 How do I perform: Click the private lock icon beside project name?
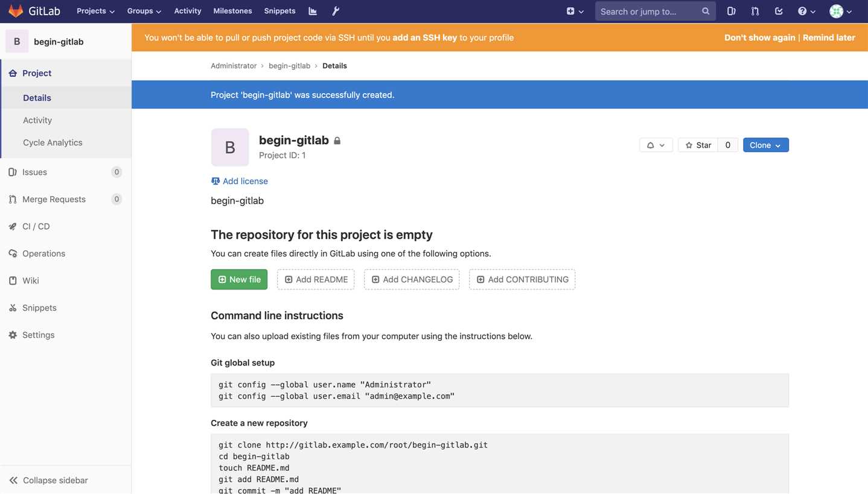[337, 141]
